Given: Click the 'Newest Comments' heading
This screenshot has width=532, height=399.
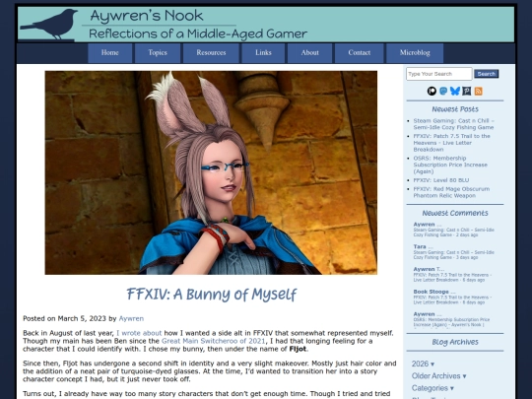Looking at the screenshot, I should pyautogui.click(x=455, y=213).
